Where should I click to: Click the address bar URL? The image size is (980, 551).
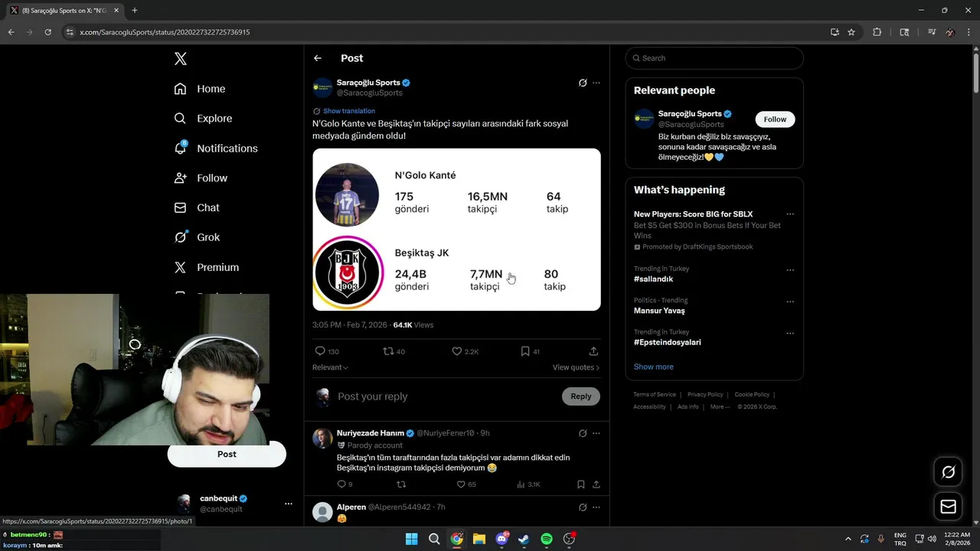(165, 32)
